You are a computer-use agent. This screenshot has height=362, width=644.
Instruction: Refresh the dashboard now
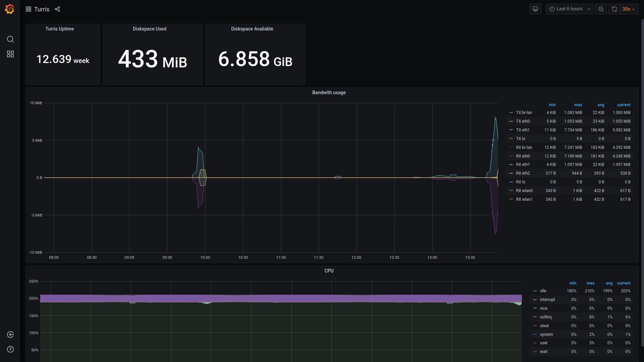pyautogui.click(x=614, y=9)
